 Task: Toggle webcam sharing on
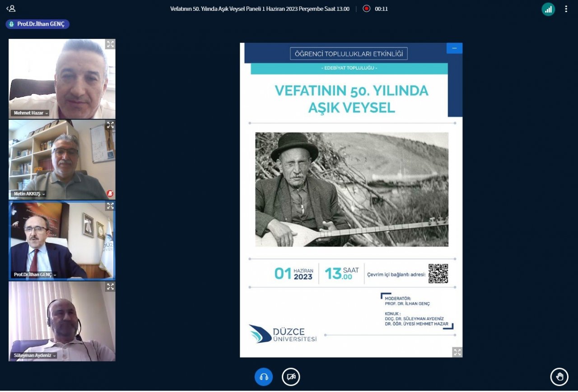291,377
